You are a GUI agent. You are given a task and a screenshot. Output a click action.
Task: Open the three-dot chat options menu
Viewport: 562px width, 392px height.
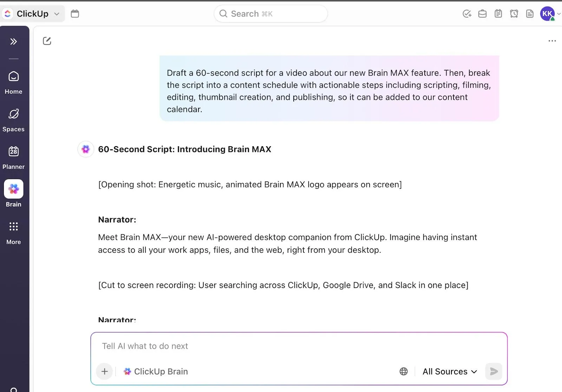[x=552, y=41]
